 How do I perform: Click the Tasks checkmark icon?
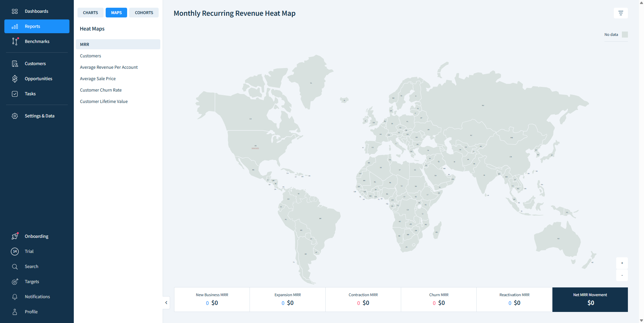click(x=15, y=94)
